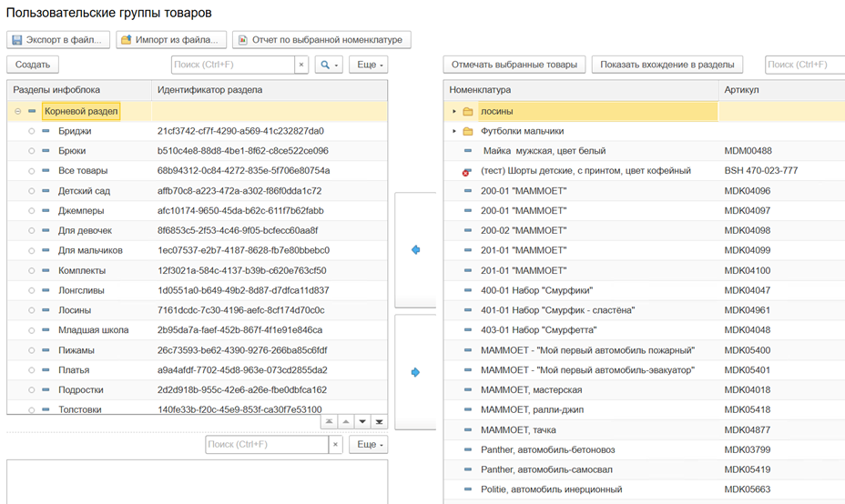Select the Платья section

pos(74,370)
